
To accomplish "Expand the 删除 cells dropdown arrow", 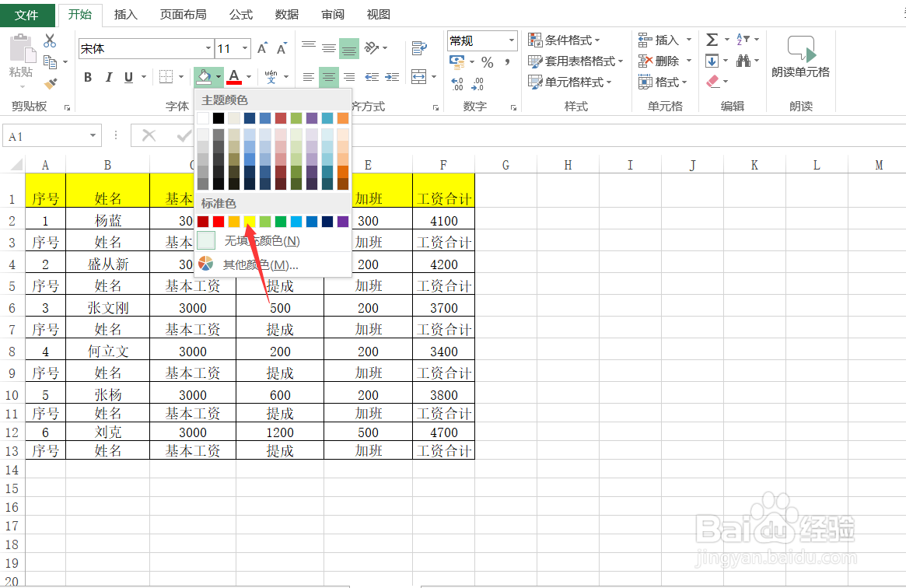I will [689, 61].
